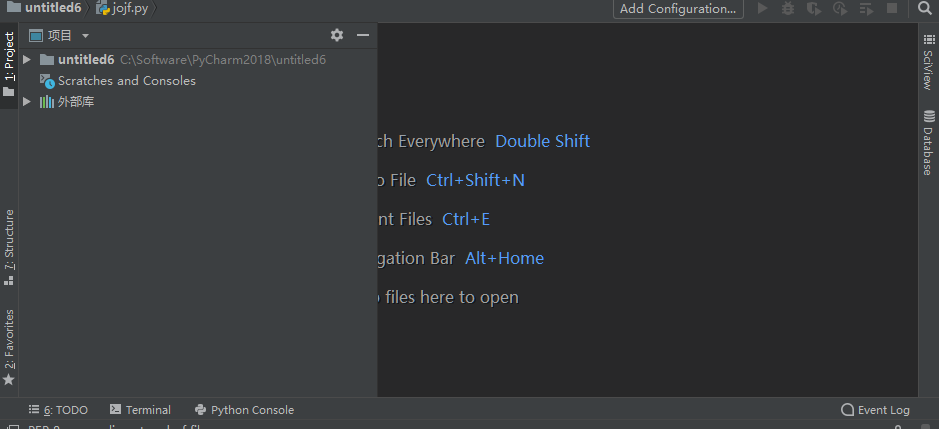Open Search Everywhere magnifier icon
The image size is (939, 429).
coord(924,9)
